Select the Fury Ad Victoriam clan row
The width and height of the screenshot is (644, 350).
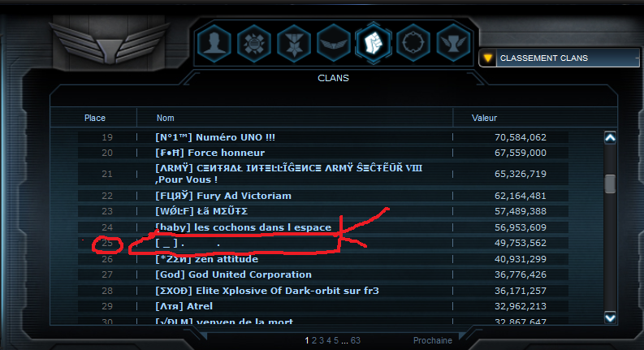point(323,196)
